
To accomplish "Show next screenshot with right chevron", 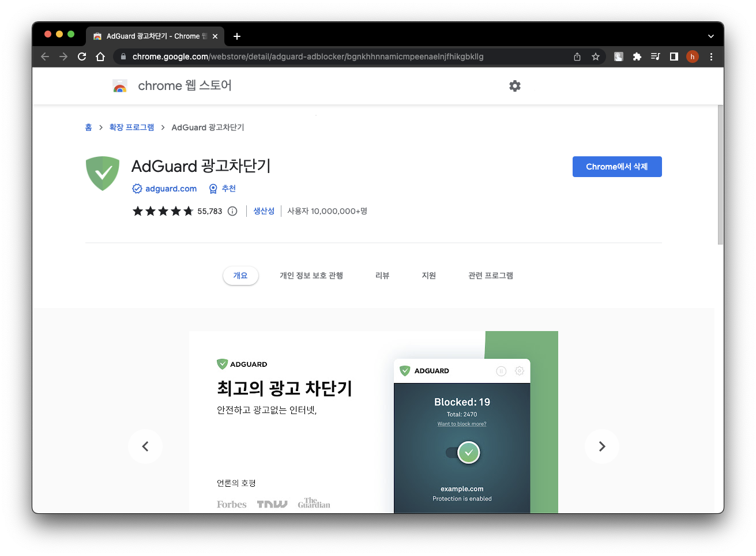I will (x=602, y=446).
